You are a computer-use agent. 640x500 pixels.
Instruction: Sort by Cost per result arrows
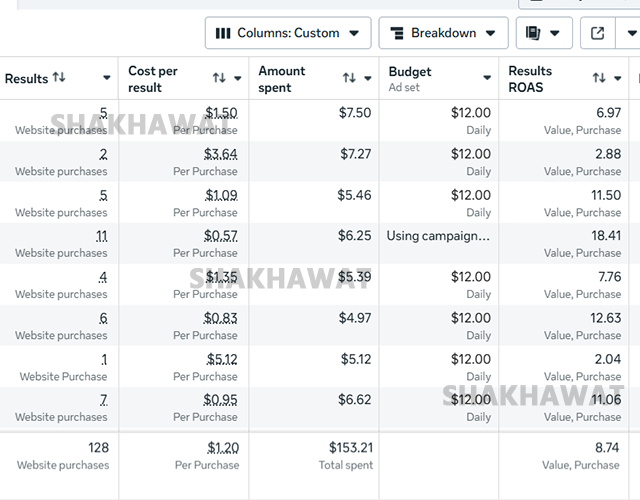(219, 78)
